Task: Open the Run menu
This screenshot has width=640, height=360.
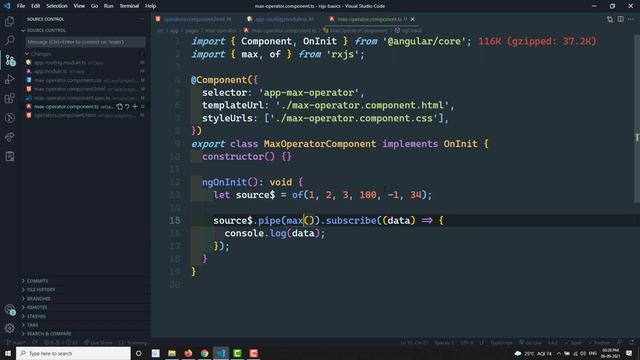Action: coord(109,6)
